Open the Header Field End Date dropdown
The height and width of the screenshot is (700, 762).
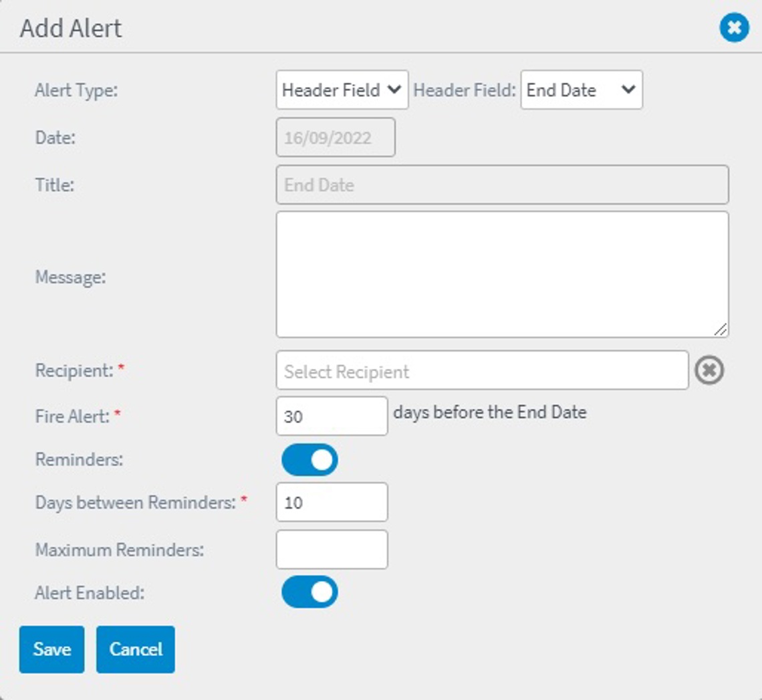tap(582, 90)
